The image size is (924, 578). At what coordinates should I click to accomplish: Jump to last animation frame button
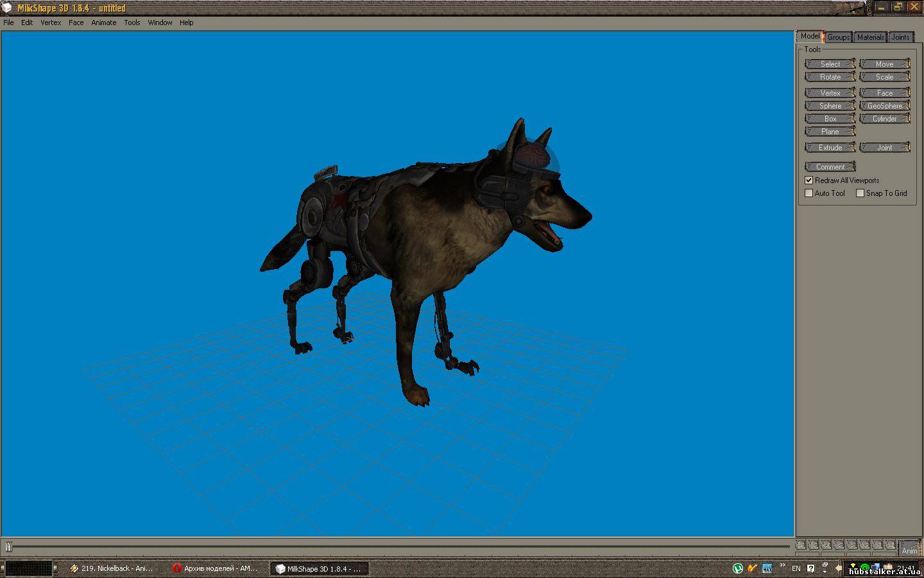(x=890, y=545)
